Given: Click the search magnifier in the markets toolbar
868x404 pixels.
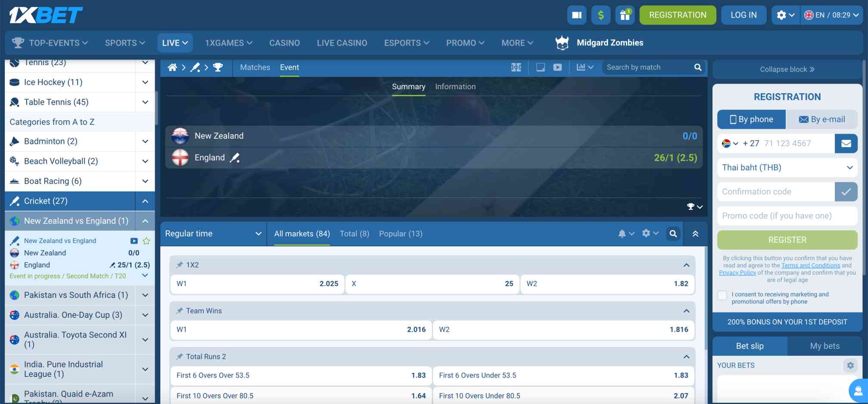Looking at the screenshot, I should tap(673, 233).
